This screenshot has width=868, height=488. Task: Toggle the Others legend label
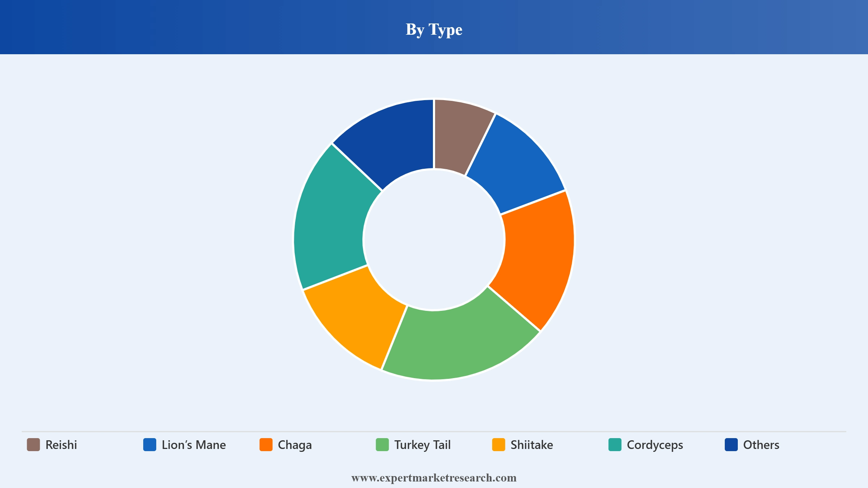761,445
